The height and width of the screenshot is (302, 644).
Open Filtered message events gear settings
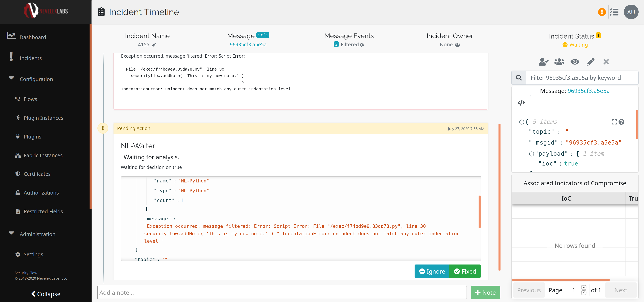361,45
